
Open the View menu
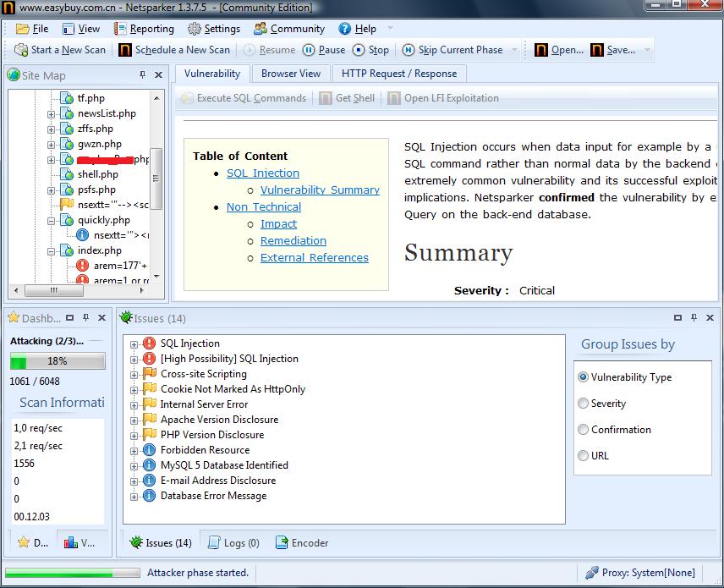pos(81,29)
